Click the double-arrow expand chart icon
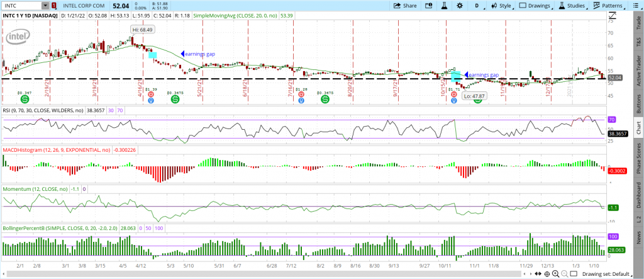 (x=538, y=274)
